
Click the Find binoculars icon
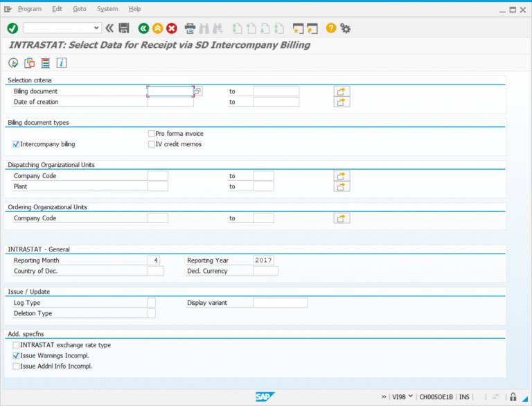204,28
